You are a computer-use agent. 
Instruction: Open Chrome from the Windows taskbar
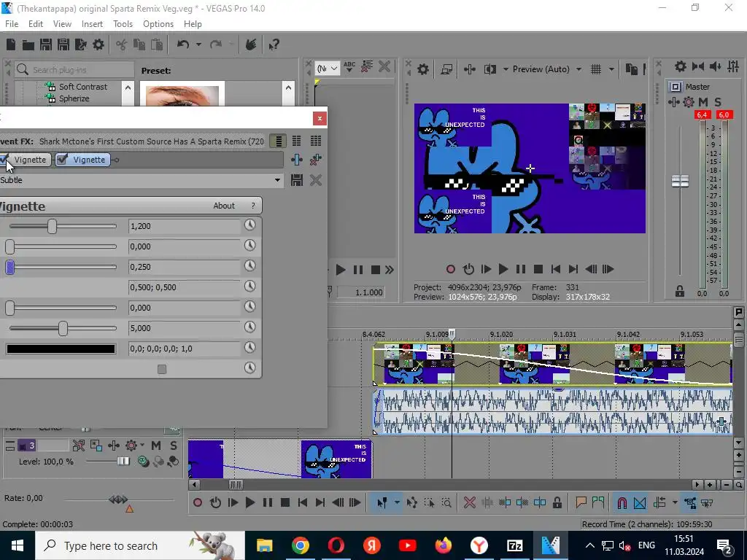(x=300, y=545)
